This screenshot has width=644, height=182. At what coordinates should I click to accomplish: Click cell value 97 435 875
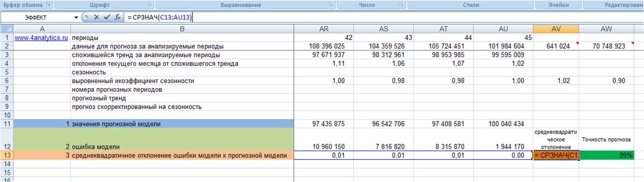click(324, 124)
